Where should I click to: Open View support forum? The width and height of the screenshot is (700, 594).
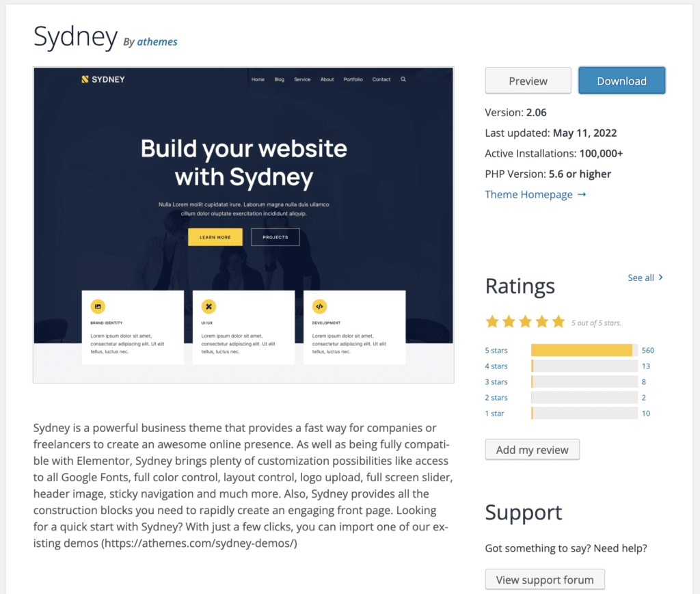click(545, 579)
